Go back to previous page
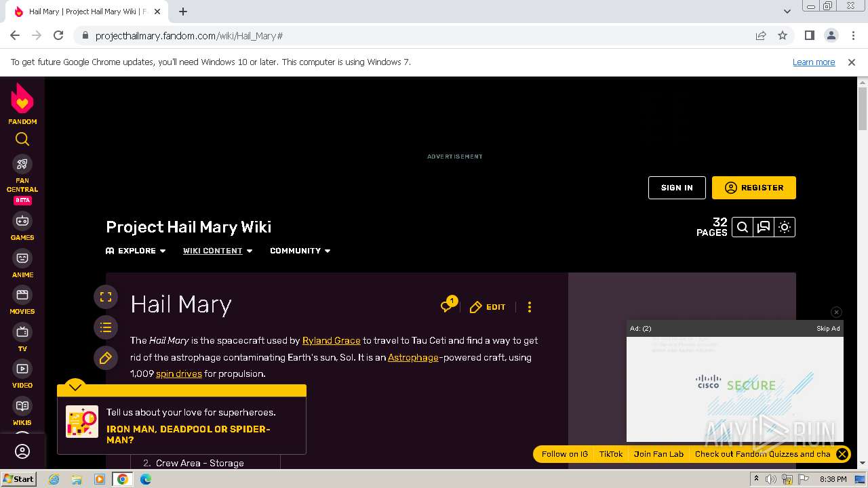This screenshot has height=488, width=868. pyautogui.click(x=15, y=35)
